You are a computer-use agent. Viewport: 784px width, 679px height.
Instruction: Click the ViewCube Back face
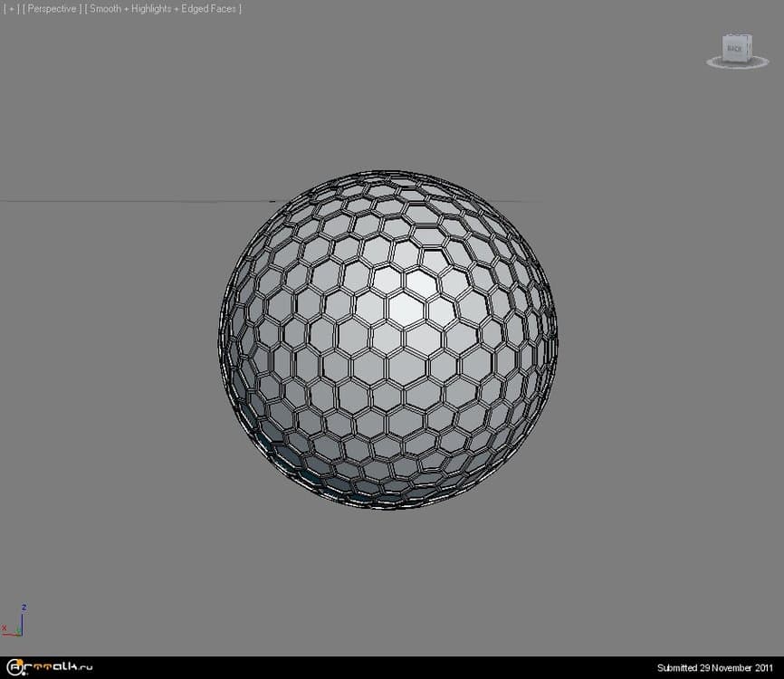[x=735, y=49]
